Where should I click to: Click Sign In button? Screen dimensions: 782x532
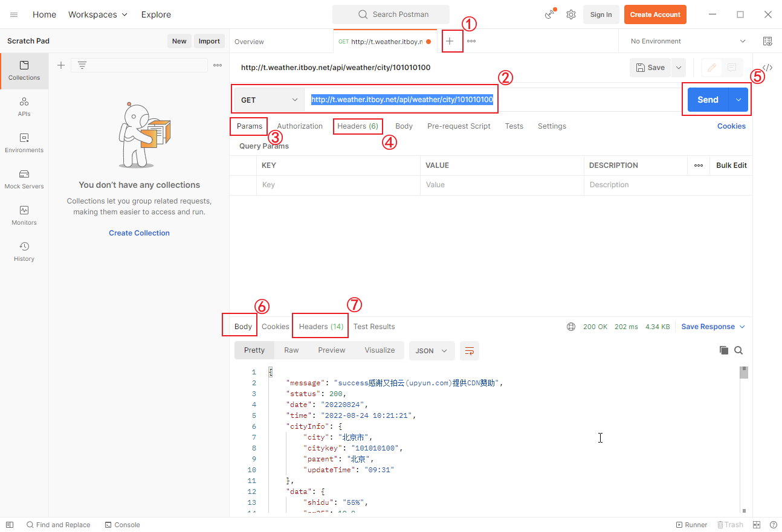[601, 14]
